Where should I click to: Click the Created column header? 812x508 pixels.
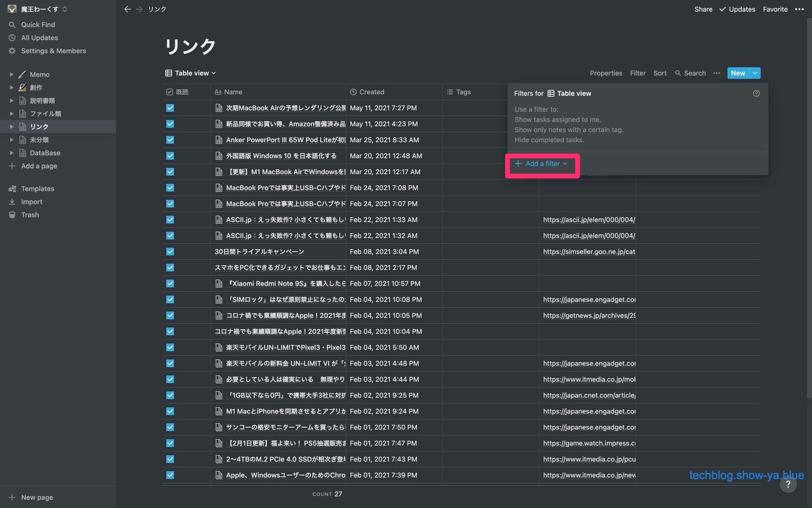(x=371, y=92)
